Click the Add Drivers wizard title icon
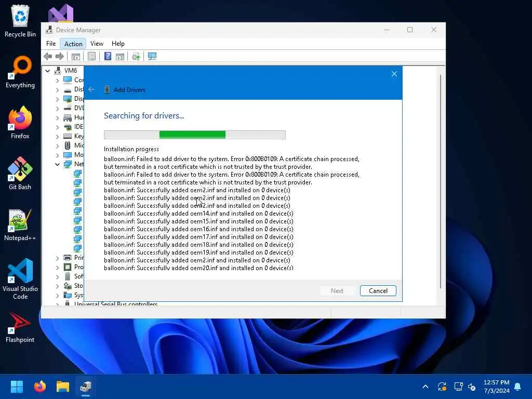Screen dimensions: 532x399 (x=107, y=89)
